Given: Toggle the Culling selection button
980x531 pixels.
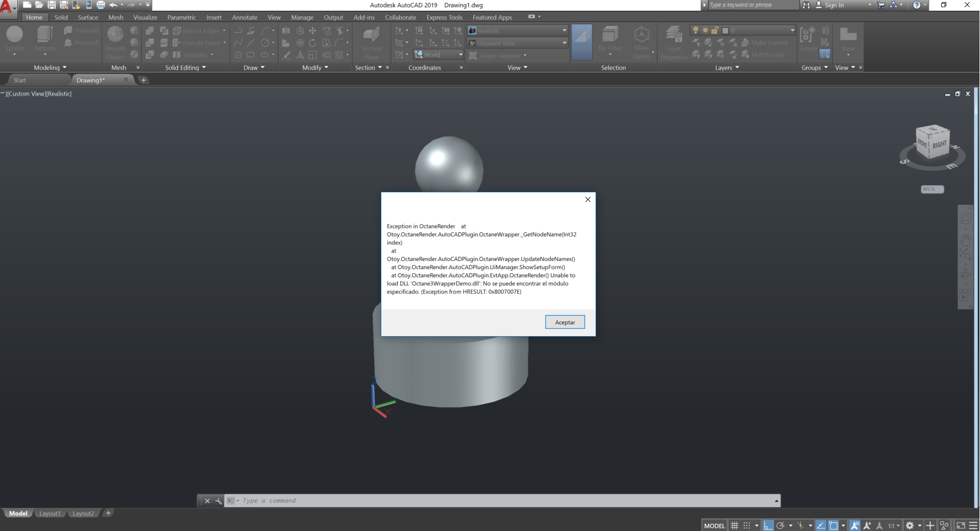Looking at the screenshot, I should click(582, 42).
